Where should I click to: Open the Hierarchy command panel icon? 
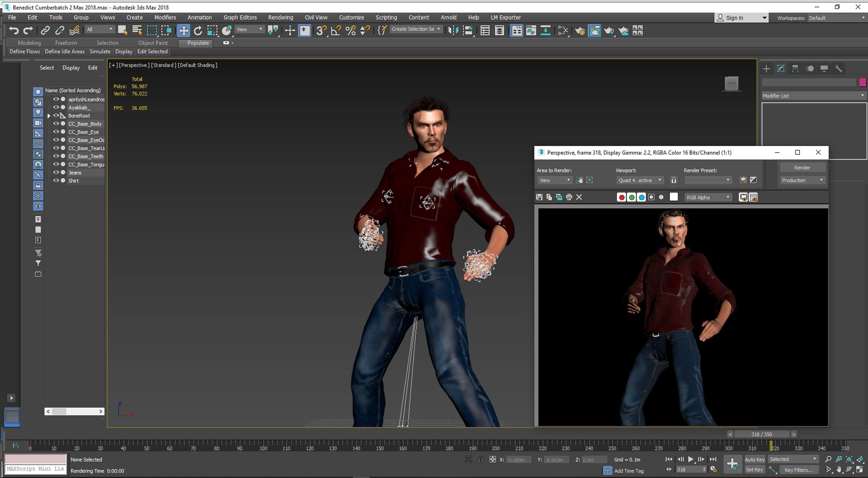point(795,69)
